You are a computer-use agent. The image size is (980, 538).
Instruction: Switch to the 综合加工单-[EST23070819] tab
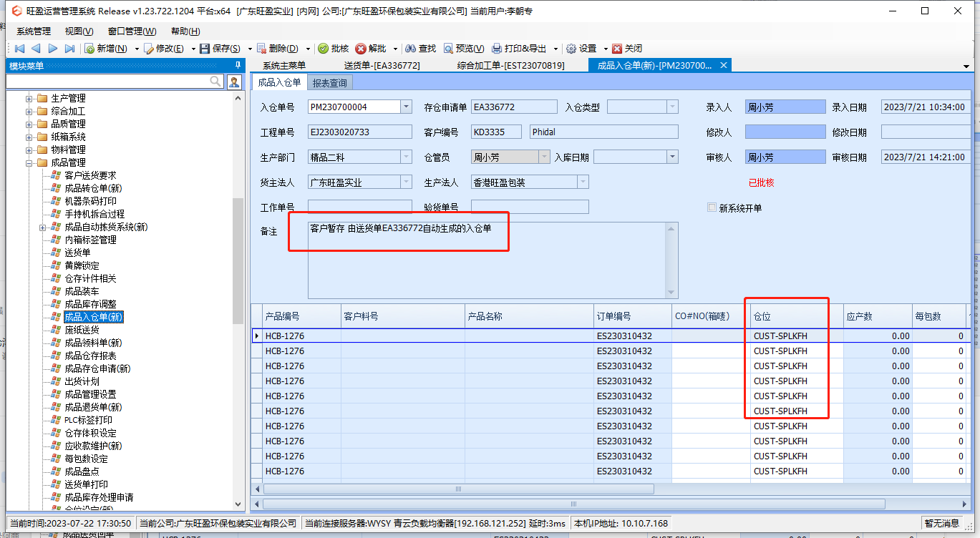[510, 66]
